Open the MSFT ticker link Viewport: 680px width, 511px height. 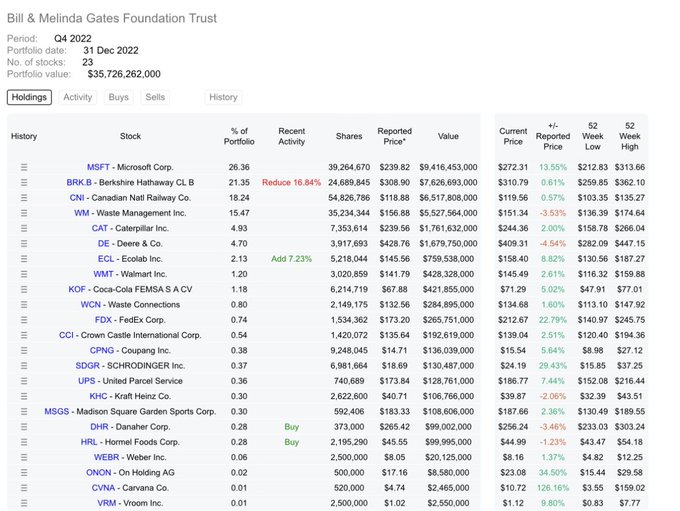[98, 167]
